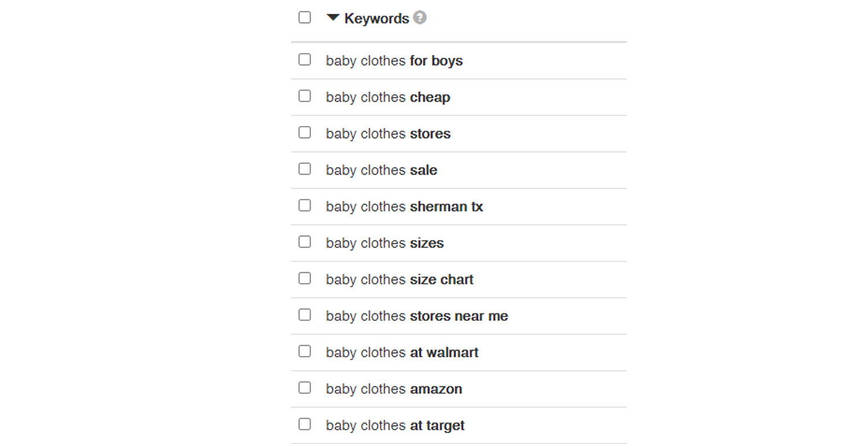Click the 'baby clothes sherman tx' keyword text
The image size is (868, 444).
[404, 207]
